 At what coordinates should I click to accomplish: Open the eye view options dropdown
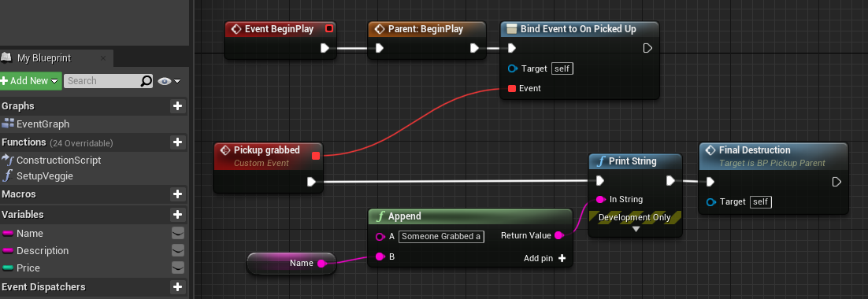tap(169, 81)
